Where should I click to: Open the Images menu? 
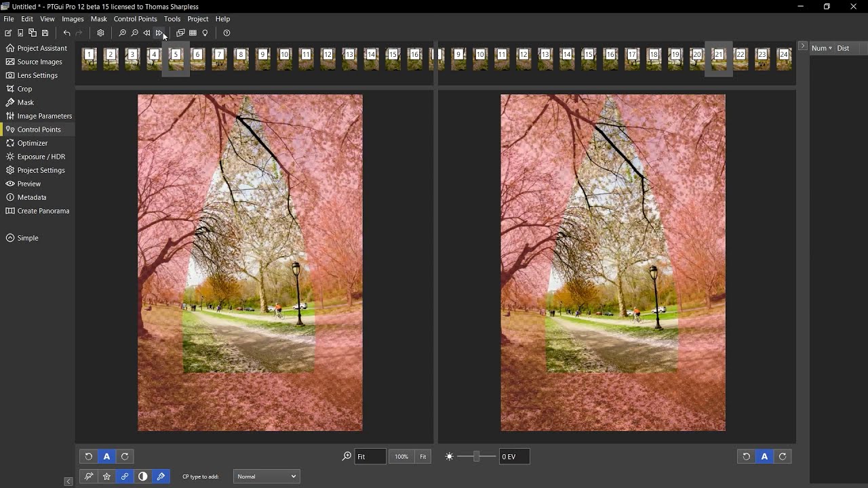(x=73, y=19)
